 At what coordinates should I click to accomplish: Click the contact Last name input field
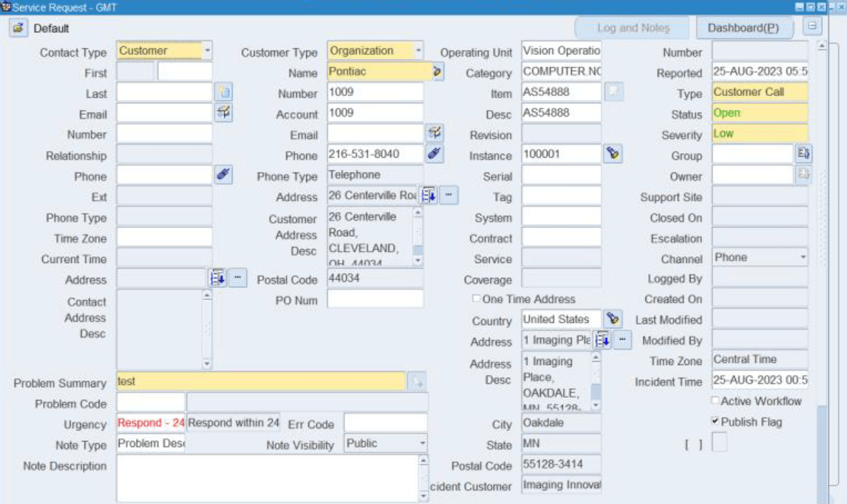[165, 93]
